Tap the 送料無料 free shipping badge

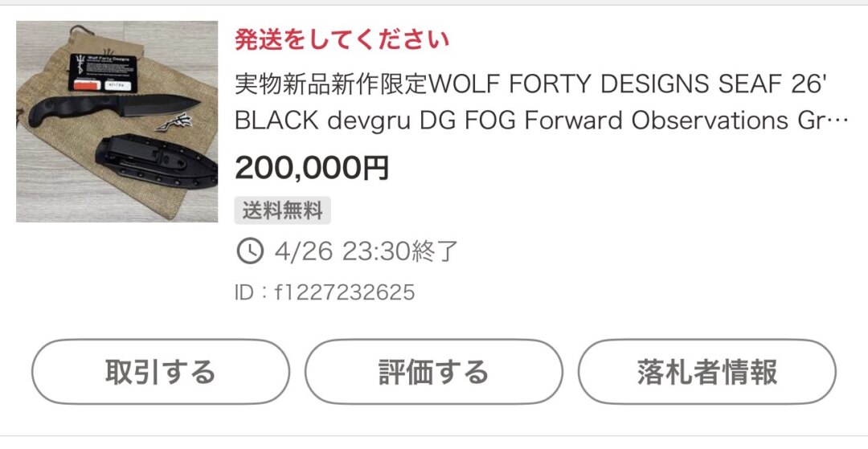click(282, 210)
